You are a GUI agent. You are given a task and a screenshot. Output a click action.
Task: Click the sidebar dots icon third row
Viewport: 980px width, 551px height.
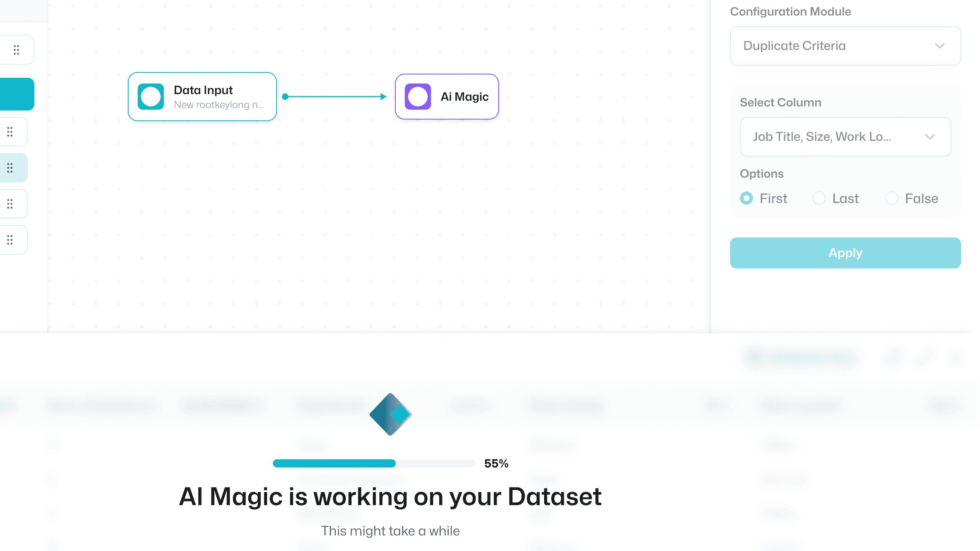[x=17, y=131]
